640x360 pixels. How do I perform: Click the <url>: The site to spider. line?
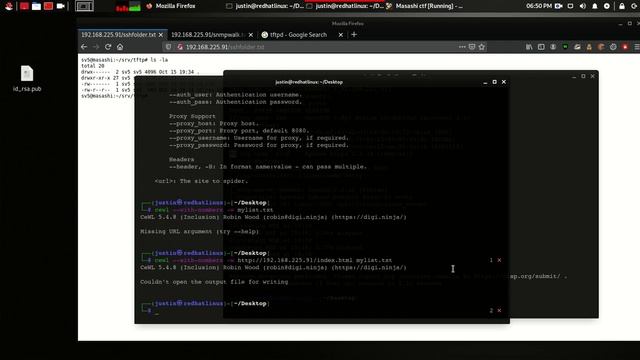tap(201, 181)
